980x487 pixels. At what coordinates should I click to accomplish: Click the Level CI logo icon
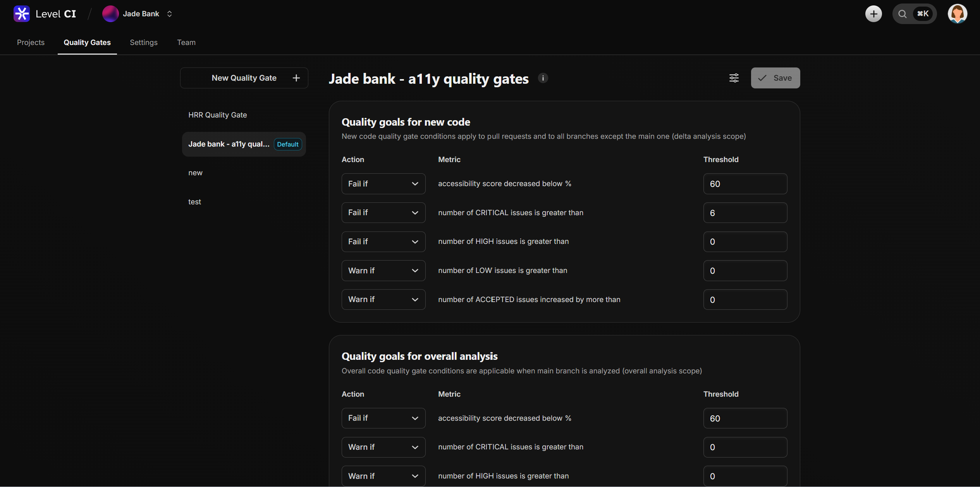[22, 14]
